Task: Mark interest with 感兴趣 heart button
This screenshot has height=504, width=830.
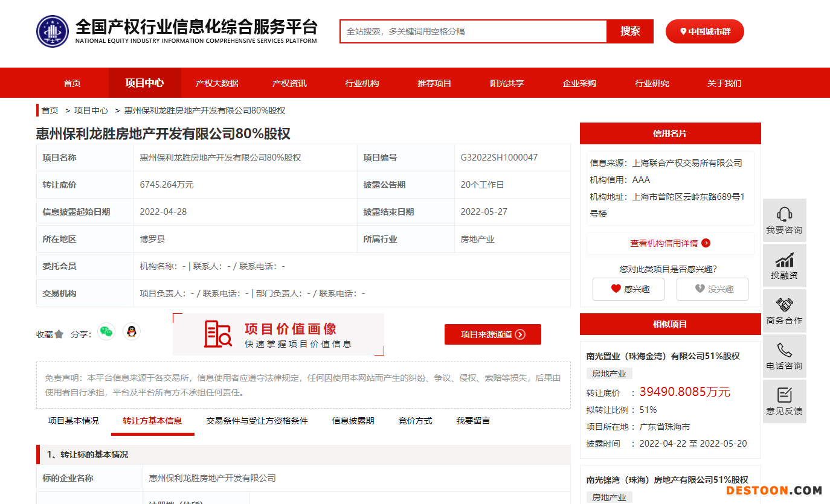Action: click(628, 289)
